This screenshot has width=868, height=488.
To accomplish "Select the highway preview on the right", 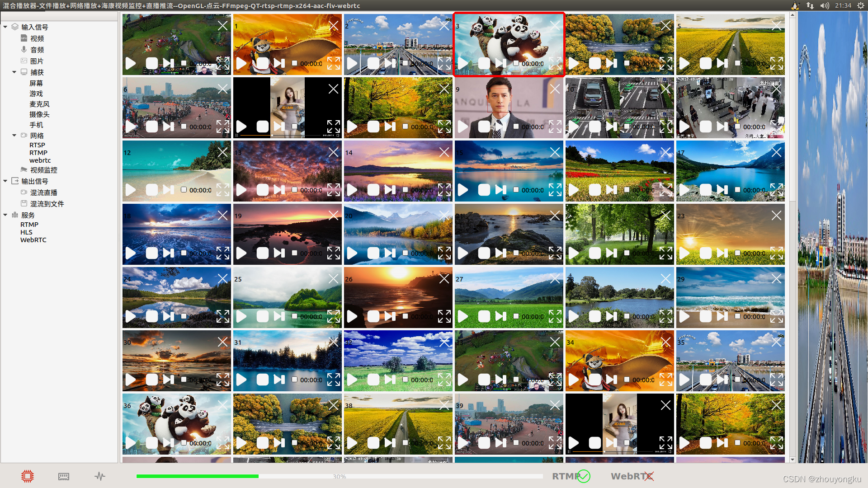I will 833,237.
